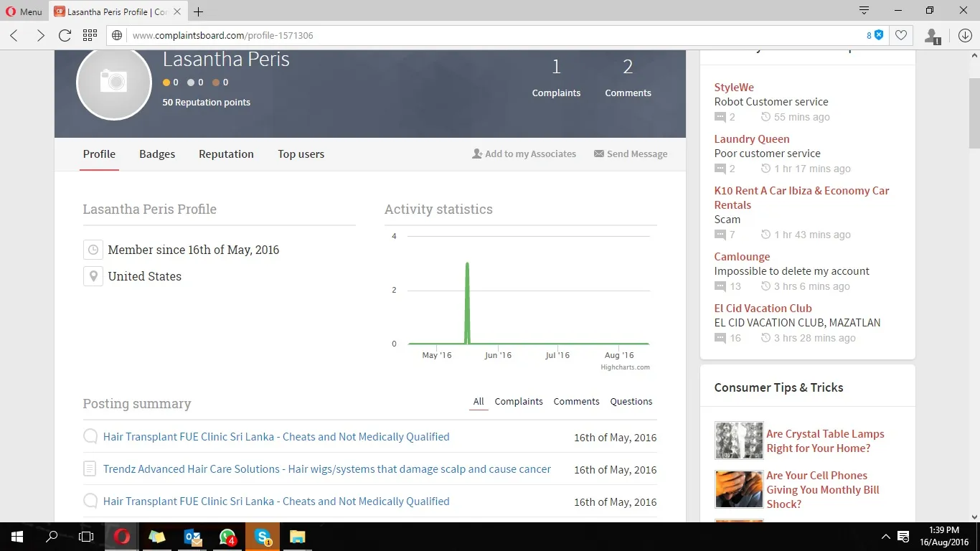Open Outlook from the taskbar

click(192, 537)
